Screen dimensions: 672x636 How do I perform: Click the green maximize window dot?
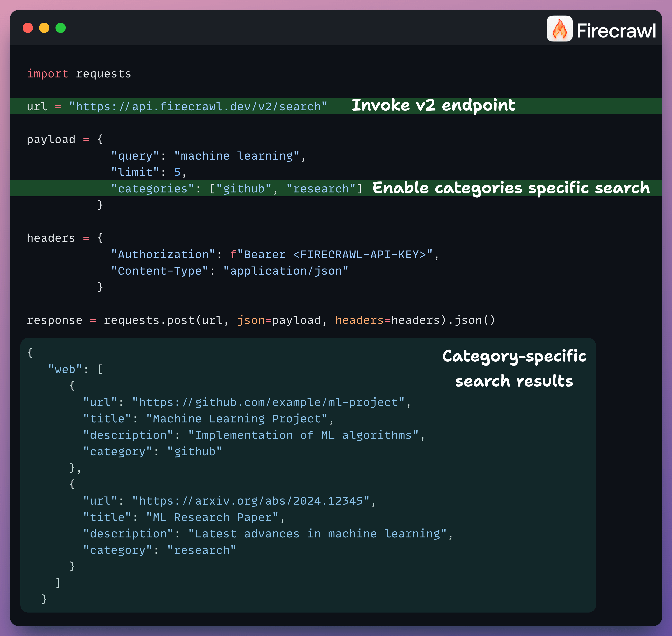(61, 28)
